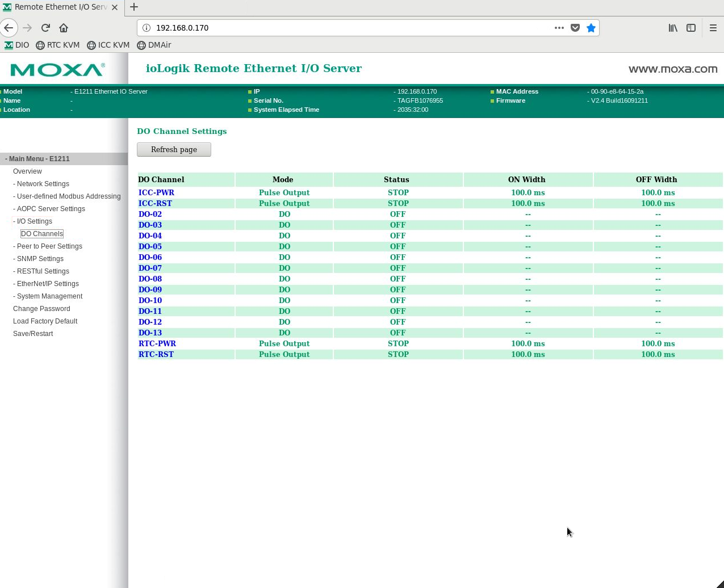The width and height of the screenshot is (724, 588).
Task: Open the ICC-RST channel link
Action: (155, 203)
